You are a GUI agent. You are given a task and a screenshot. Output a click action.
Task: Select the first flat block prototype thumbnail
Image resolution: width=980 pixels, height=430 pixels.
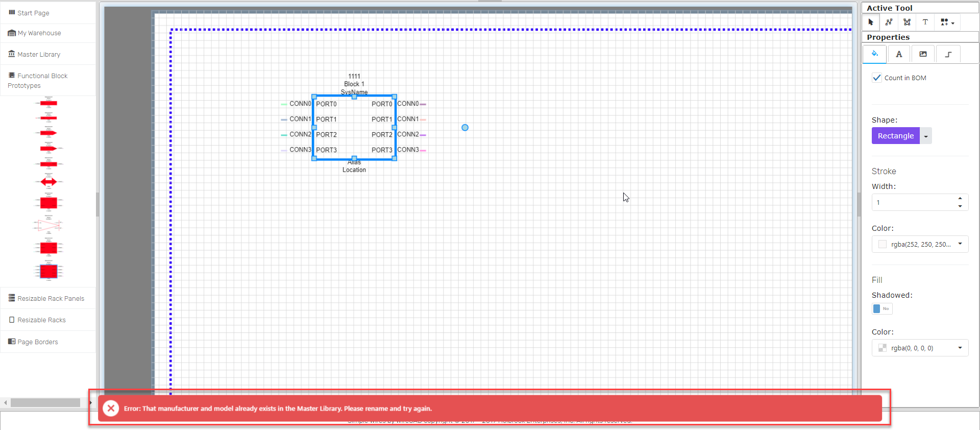click(48, 103)
